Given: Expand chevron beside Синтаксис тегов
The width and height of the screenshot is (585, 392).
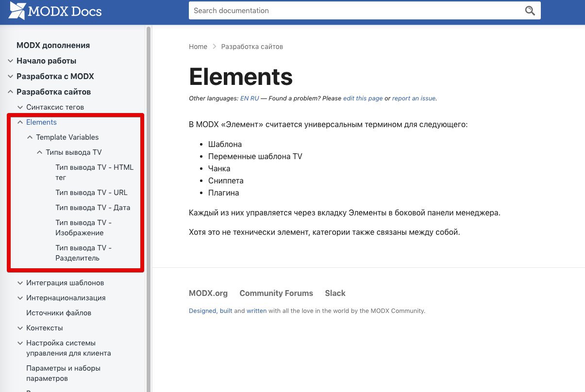Looking at the screenshot, I should pos(20,107).
